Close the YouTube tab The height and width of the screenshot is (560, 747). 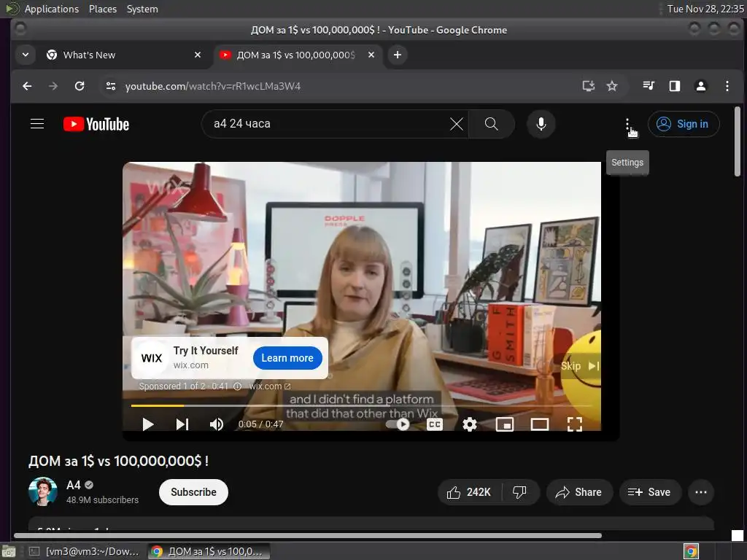point(371,55)
